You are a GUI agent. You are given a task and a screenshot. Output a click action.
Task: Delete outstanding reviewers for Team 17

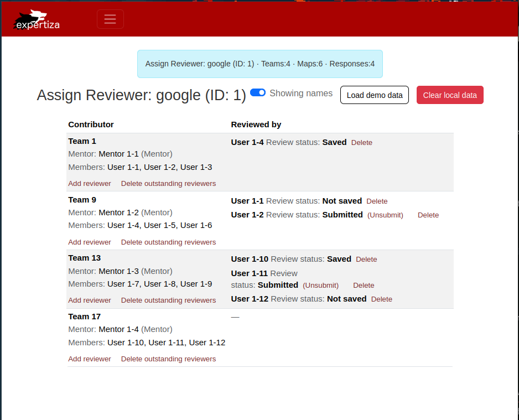[x=168, y=359]
